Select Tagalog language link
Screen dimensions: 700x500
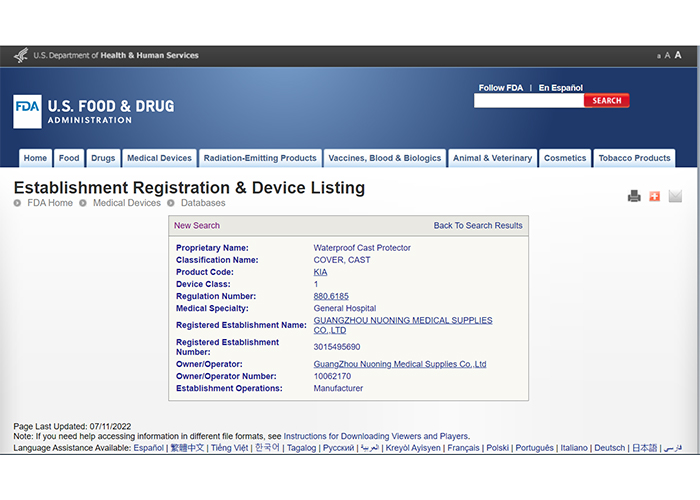301,448
